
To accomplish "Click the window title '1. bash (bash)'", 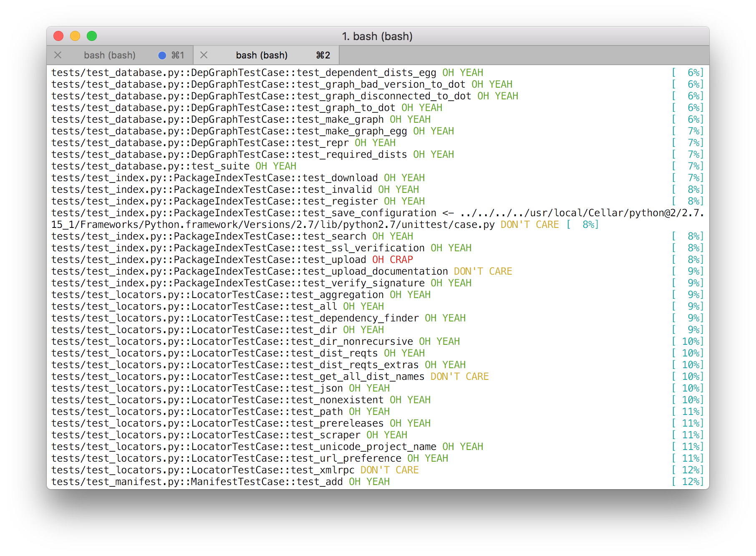I will tap(377, 36).
